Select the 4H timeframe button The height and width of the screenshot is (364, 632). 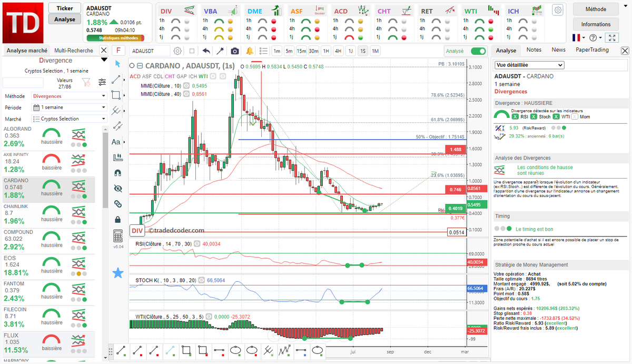point(338,51)
